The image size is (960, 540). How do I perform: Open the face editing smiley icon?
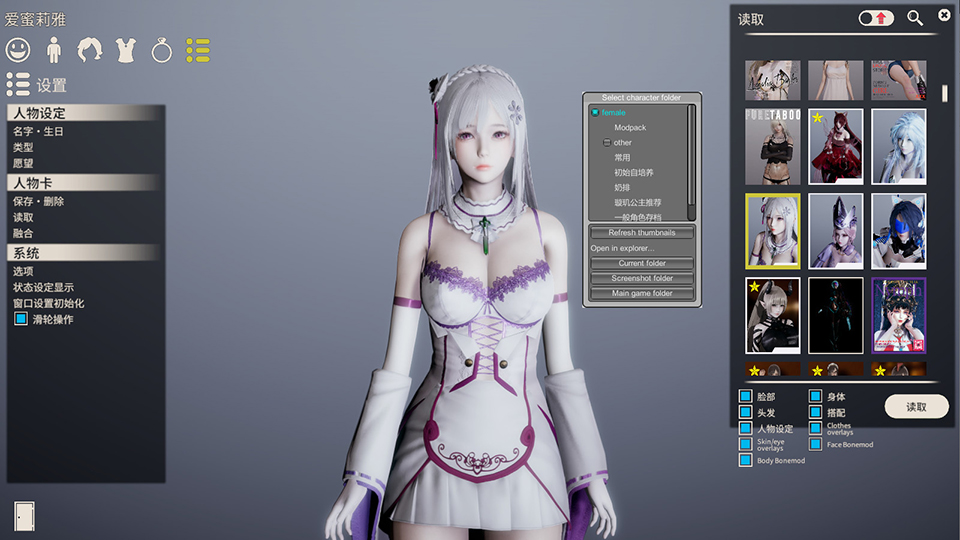coord(18,48)
